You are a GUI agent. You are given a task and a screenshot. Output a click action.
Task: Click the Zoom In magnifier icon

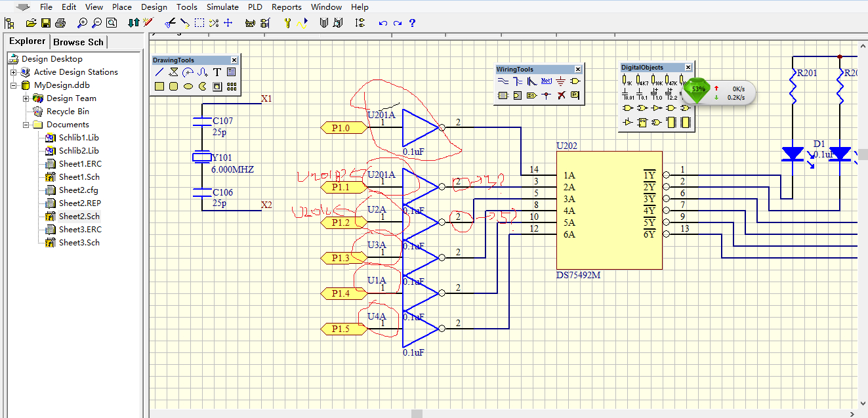click(x=82, y=23)
